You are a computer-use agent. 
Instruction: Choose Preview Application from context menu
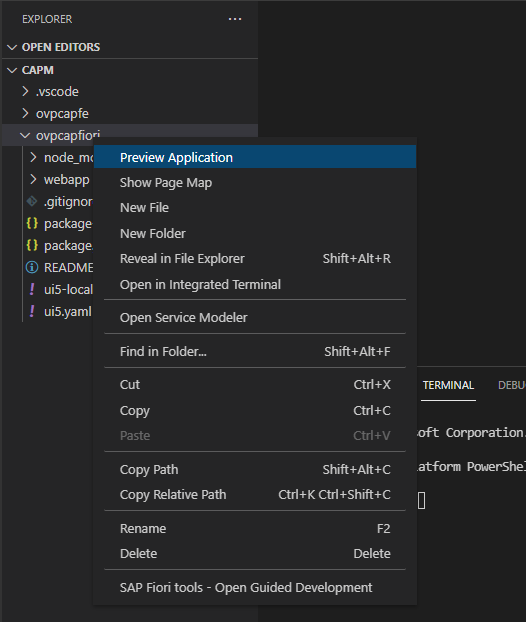255,157
